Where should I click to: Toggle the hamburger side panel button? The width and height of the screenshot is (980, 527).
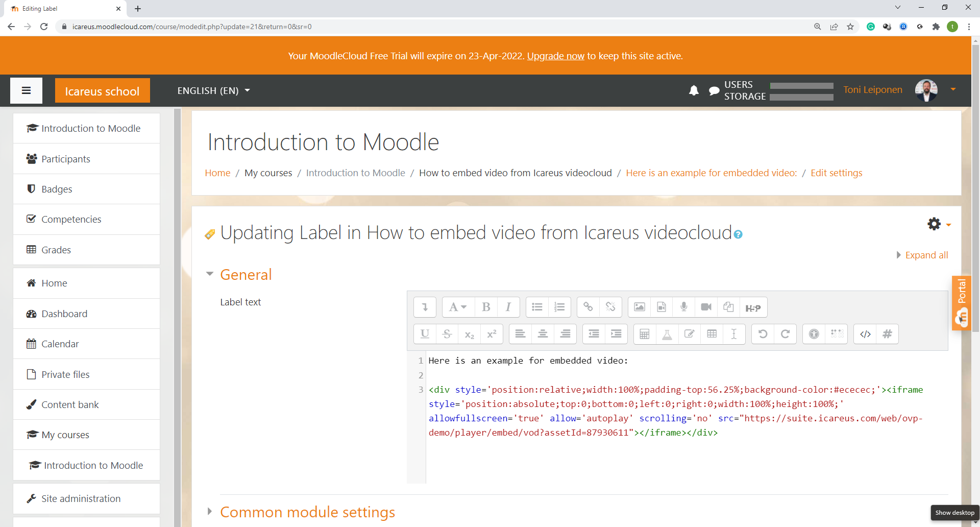click(27, 90)
